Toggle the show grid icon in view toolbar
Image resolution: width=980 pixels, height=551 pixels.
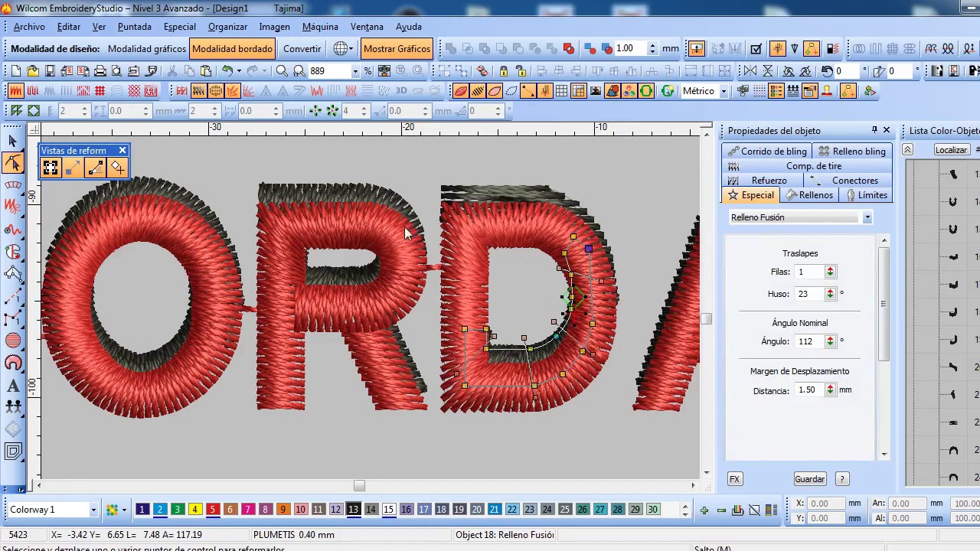click(x=561, y=90)
